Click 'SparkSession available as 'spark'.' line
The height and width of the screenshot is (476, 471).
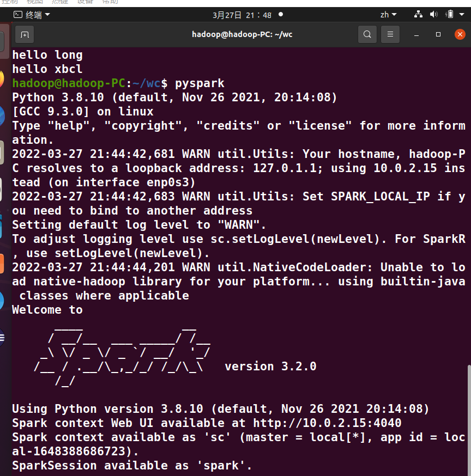click(x=132, y=465)
